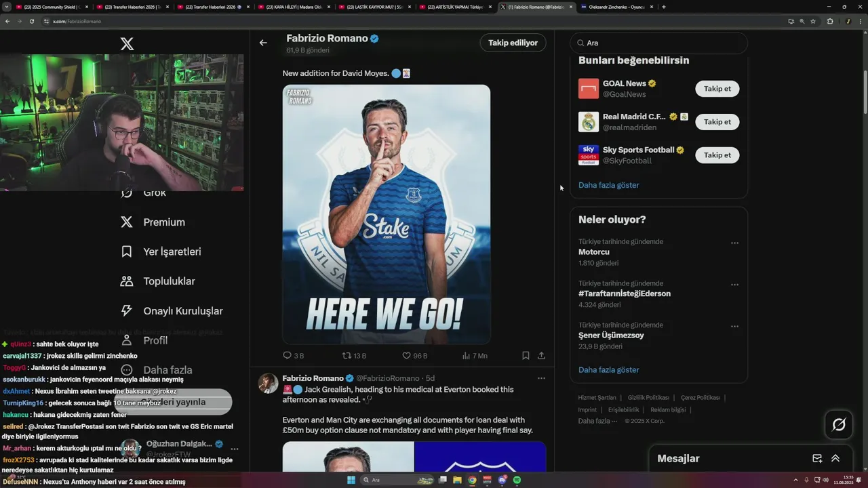The image size is (868, 488).
Task: Share the HERE WE GO tweet
Action: [541, 355]
